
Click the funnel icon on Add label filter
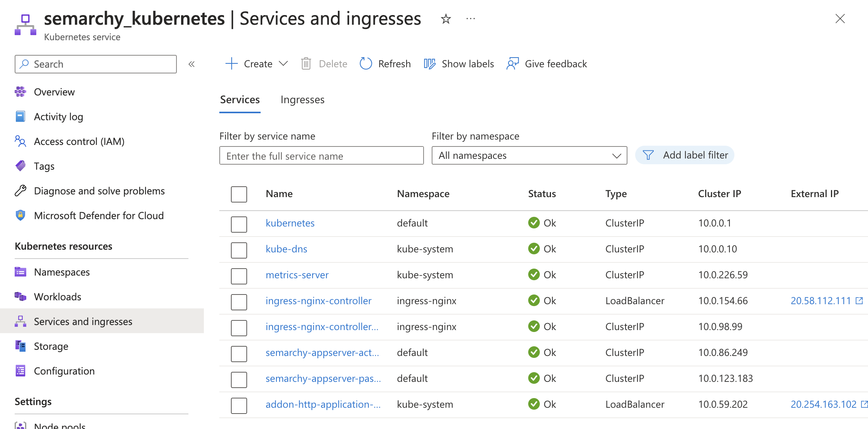coord(648,155)
